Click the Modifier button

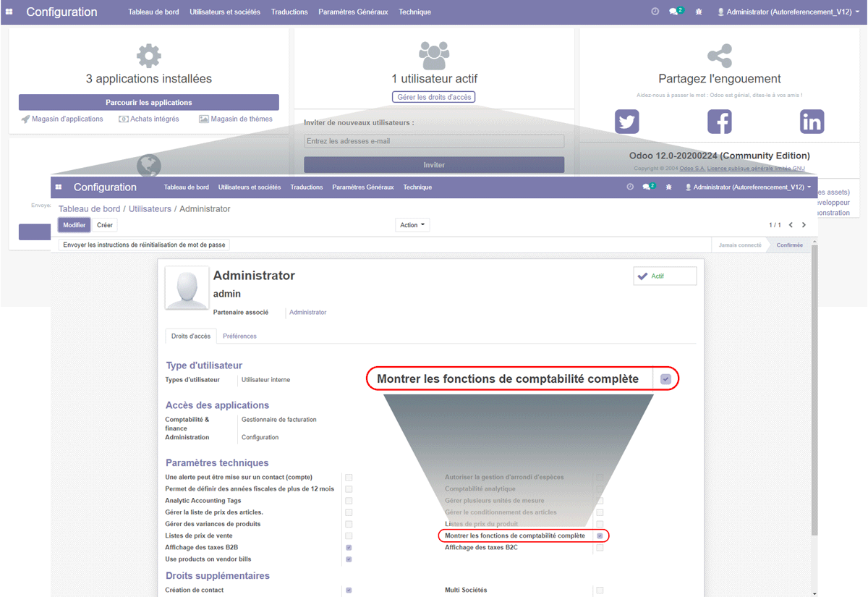[x=75, y=225]
